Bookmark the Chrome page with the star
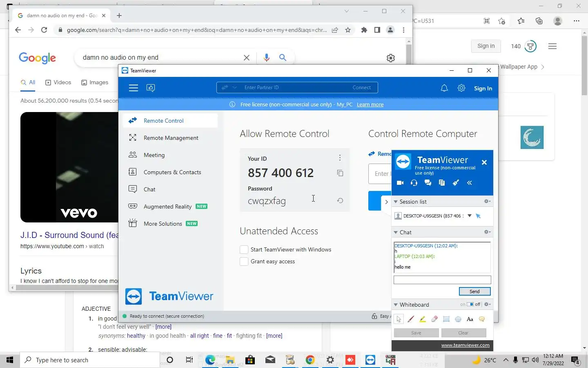 (348, 30)
